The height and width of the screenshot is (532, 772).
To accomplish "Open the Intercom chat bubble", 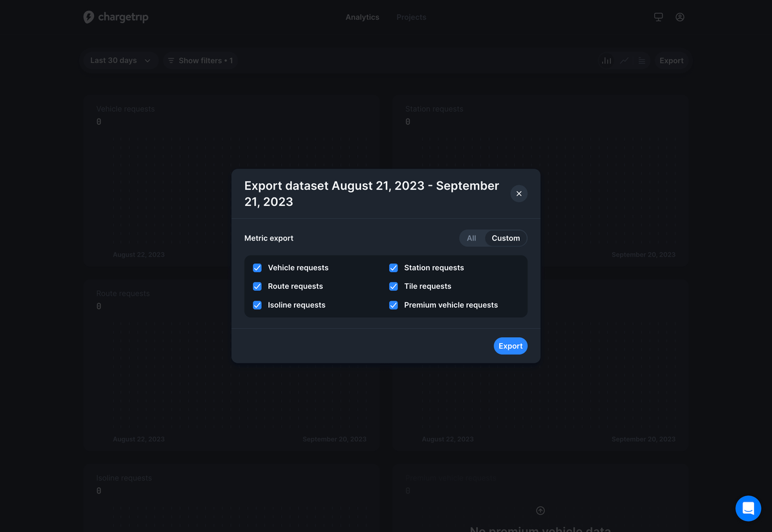I will pos(748,508).
